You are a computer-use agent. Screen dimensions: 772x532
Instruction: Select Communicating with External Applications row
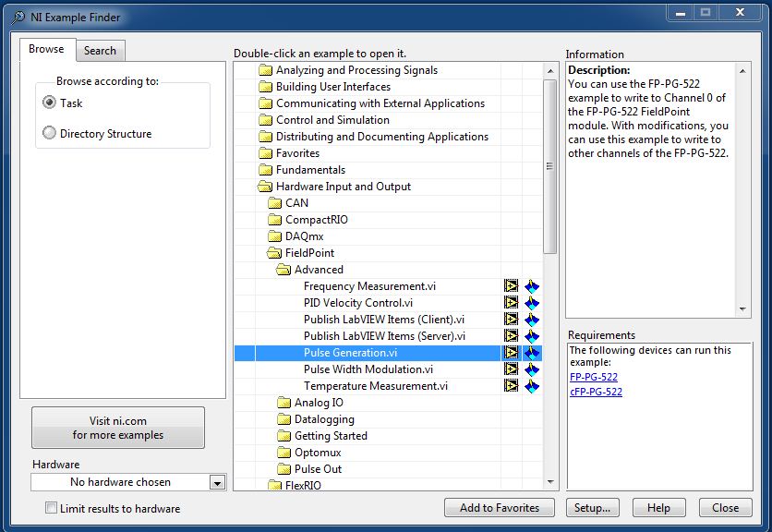pyautogui.click(x=388, y=103)
